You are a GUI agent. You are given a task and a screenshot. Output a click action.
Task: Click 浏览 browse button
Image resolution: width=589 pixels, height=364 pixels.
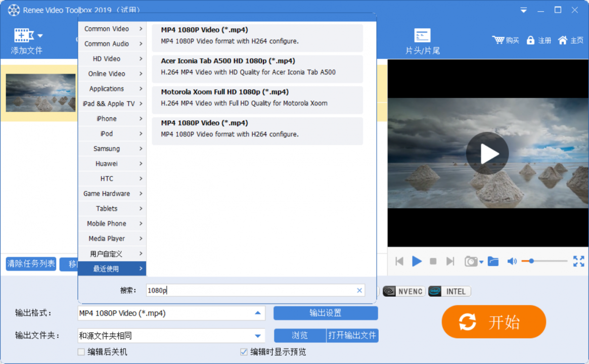tap(300, 336)
